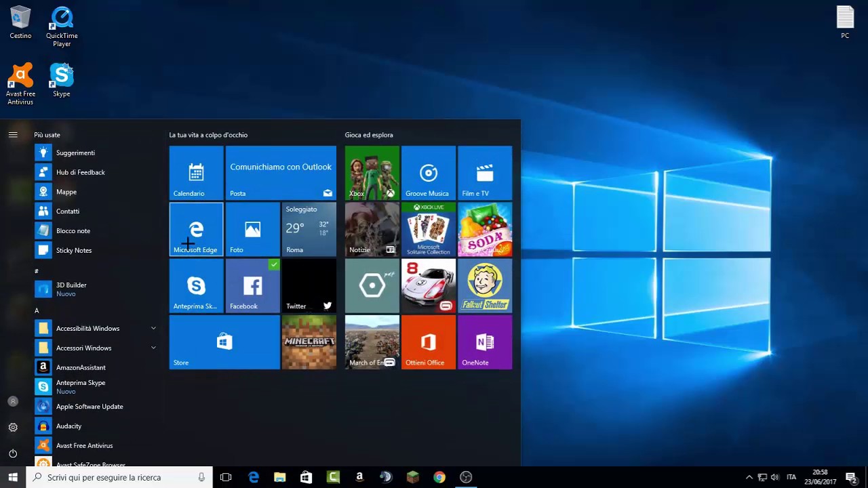Launch Fallout Shelter tile

pyautogui.click(x=485, y=285)
